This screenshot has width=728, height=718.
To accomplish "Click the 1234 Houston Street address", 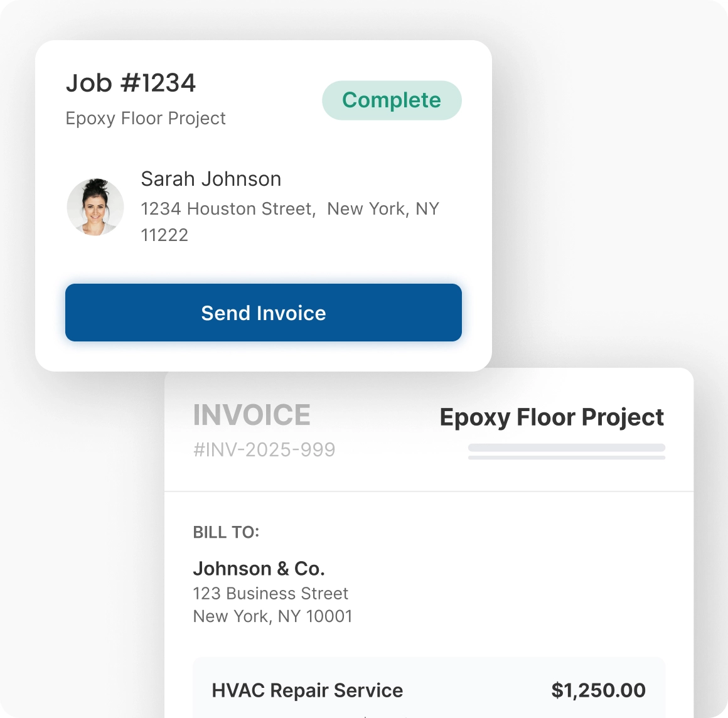I will coord(228,208).
